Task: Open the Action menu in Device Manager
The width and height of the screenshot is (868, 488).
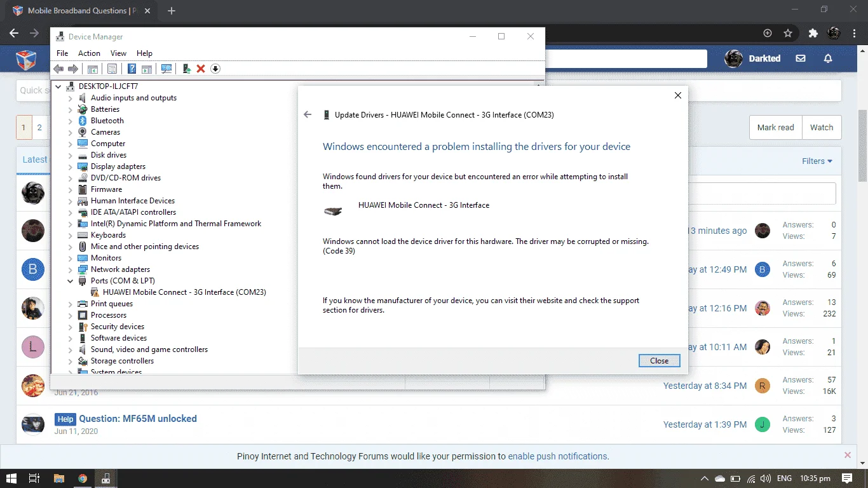Action: pyautogui.click(x=89, y=53)
